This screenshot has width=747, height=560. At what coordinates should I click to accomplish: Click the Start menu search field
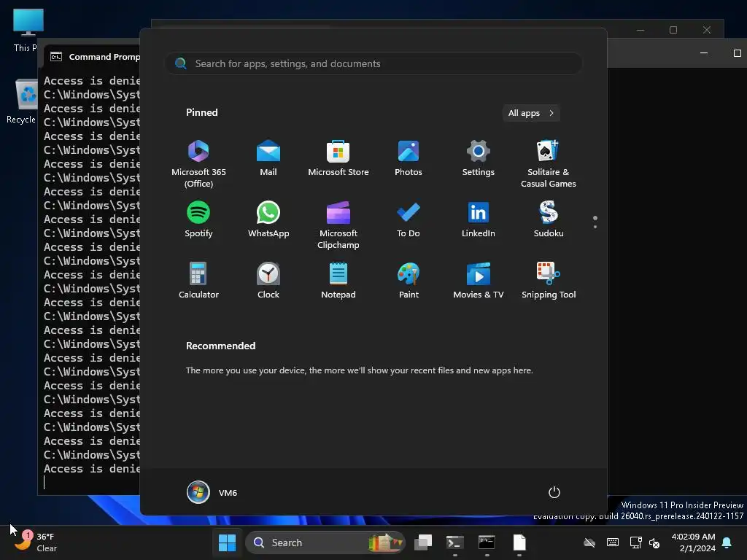[373, 64]
